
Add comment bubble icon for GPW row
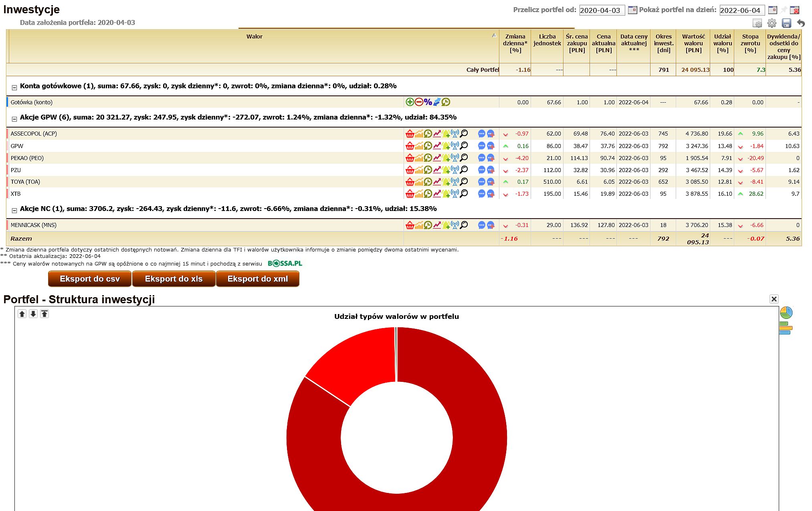pyautogui.click(x=491, y=146)
